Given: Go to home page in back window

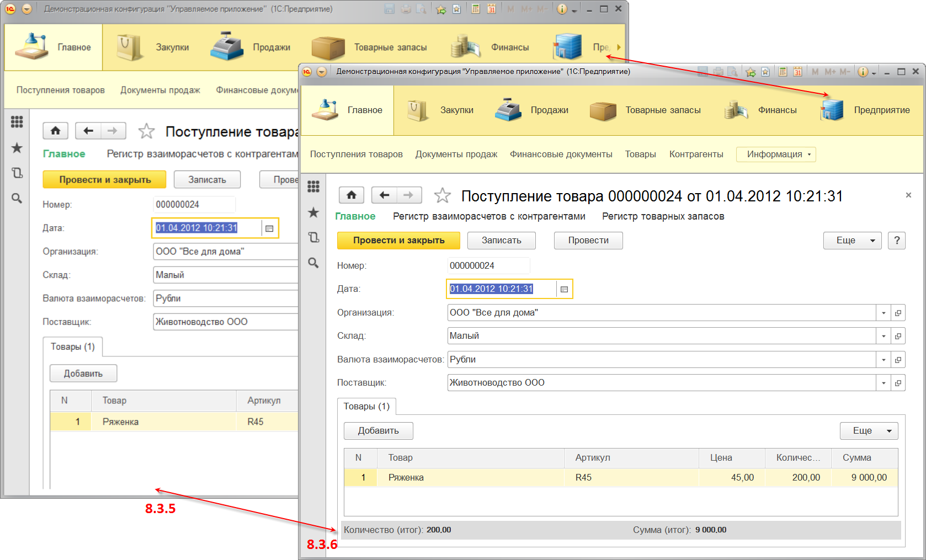Looking at the screenshot, I should click(x=56, y=131).
